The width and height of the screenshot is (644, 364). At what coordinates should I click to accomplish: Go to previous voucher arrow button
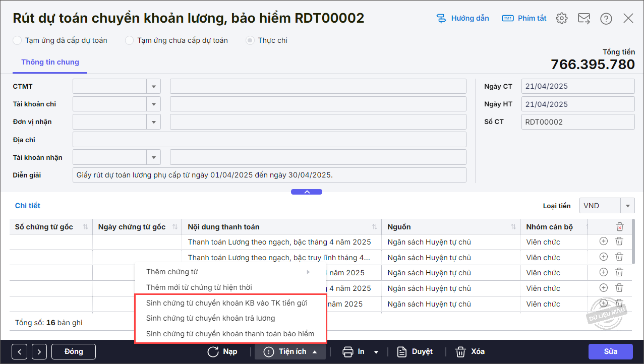coord(19,351)
